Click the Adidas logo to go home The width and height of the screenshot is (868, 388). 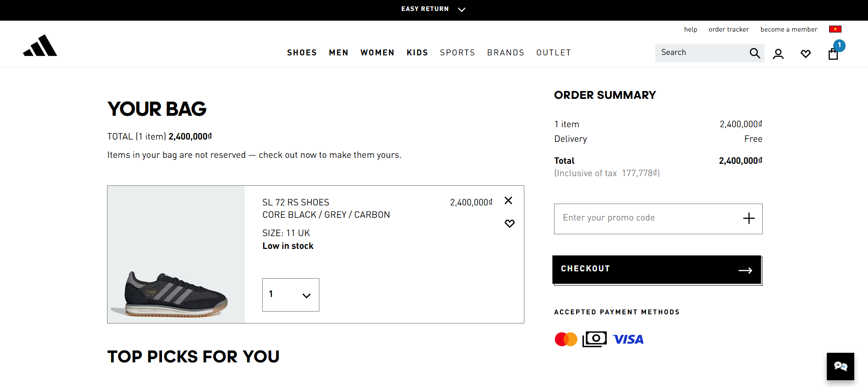(40, 46)
